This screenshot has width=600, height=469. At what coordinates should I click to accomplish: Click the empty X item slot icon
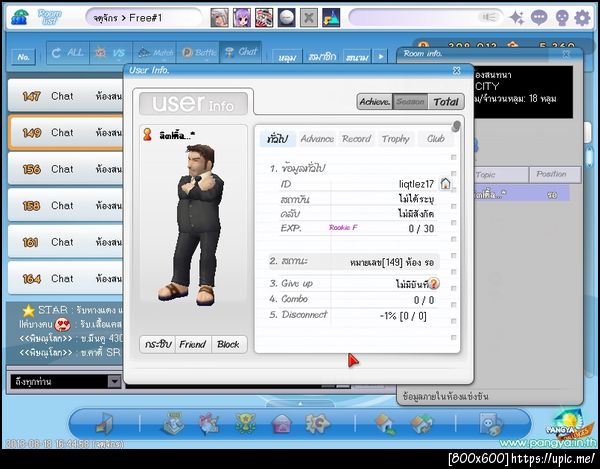tap(308, 18)
